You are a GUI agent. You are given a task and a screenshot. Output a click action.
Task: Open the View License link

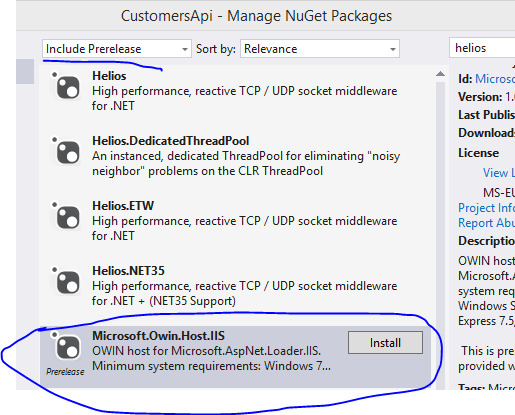click(x=499, y=173)
